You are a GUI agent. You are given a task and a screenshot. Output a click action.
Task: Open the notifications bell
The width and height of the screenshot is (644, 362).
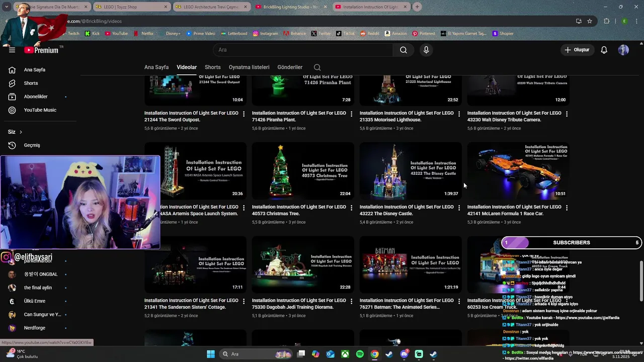[x=604, y=50]
